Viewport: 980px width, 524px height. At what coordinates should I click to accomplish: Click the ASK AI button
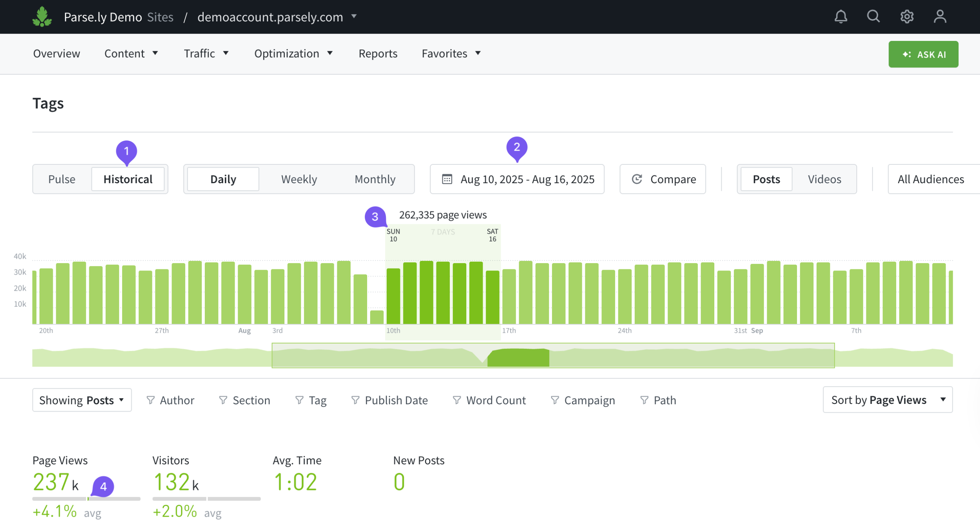pyautogui.click(x=923, y=54)
